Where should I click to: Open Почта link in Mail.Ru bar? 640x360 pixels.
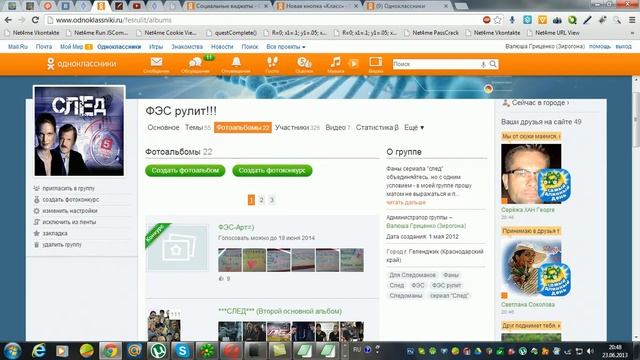point(44,47)
